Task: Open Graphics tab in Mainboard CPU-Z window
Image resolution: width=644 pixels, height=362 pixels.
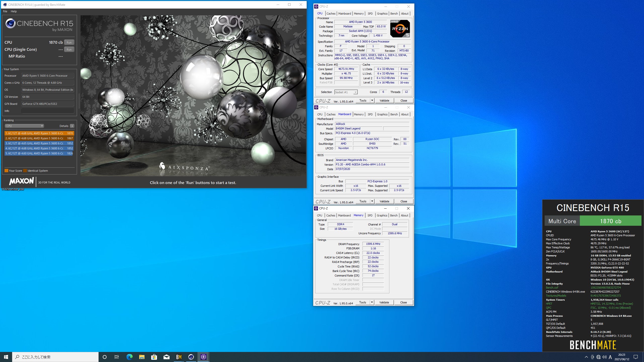Action: pyautogui.click(x=382, y=114)
